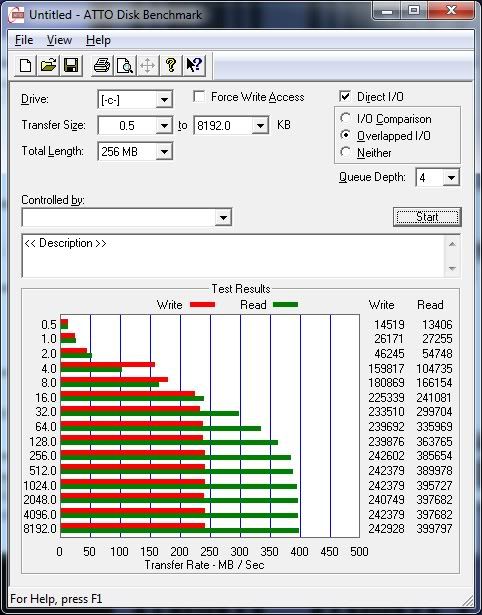
Task: Click the question mark About icon
Action: click(171, 65)
